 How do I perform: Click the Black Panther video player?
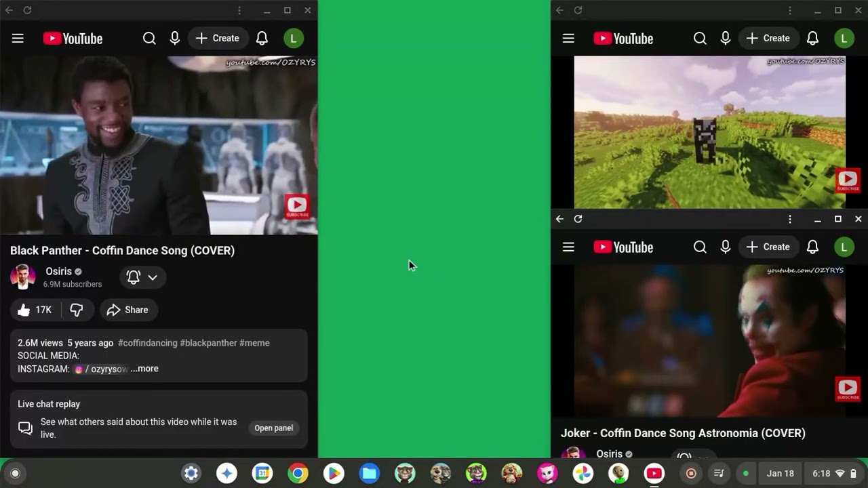click(159, 145)
